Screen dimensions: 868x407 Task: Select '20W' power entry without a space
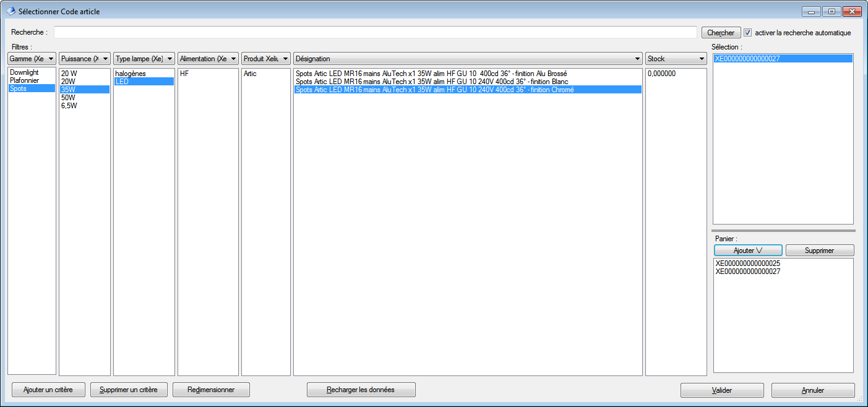coord(85,82)
